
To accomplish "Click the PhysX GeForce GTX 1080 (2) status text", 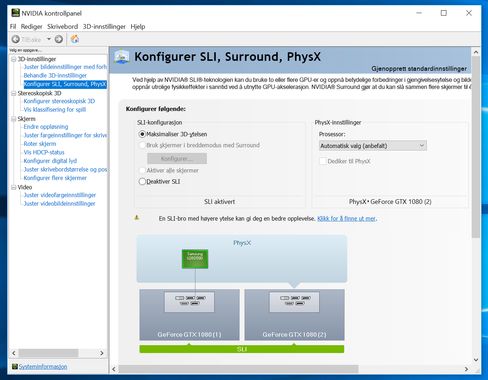I will [x=390, y=202].
